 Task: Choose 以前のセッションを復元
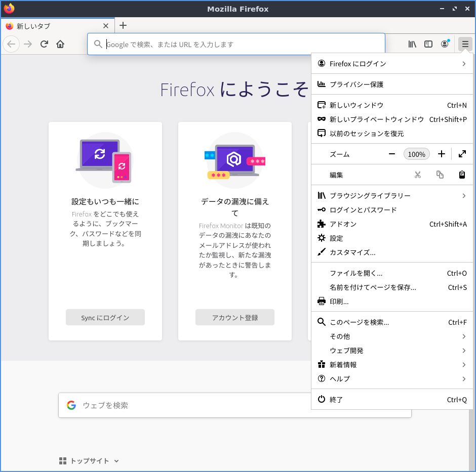392,134
